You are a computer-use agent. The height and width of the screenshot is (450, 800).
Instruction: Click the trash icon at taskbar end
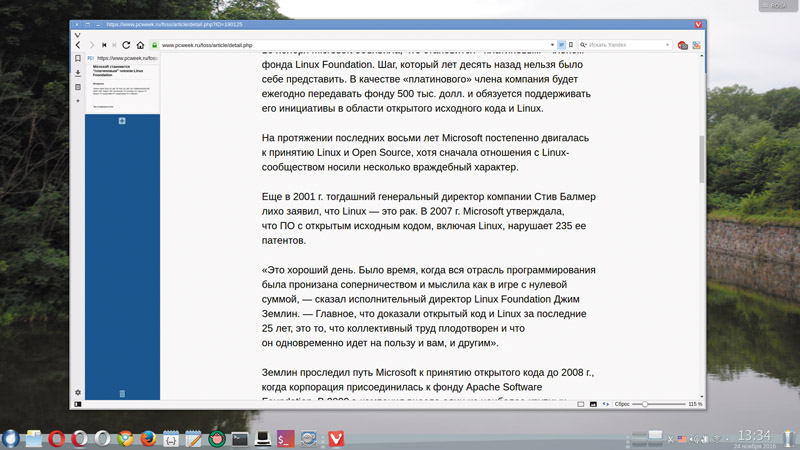pyautogui.click(x=789, y=439)
